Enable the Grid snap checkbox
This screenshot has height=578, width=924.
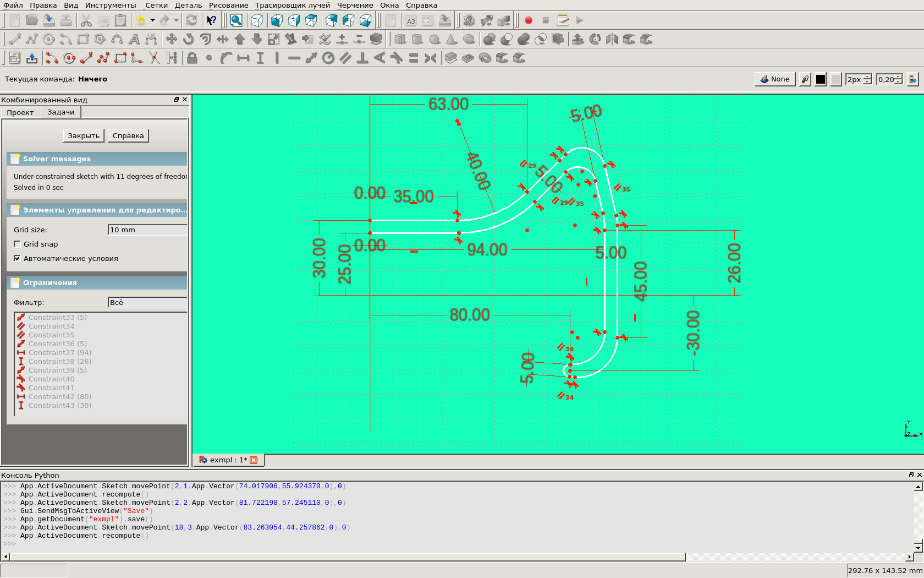[x=17, y=244]
